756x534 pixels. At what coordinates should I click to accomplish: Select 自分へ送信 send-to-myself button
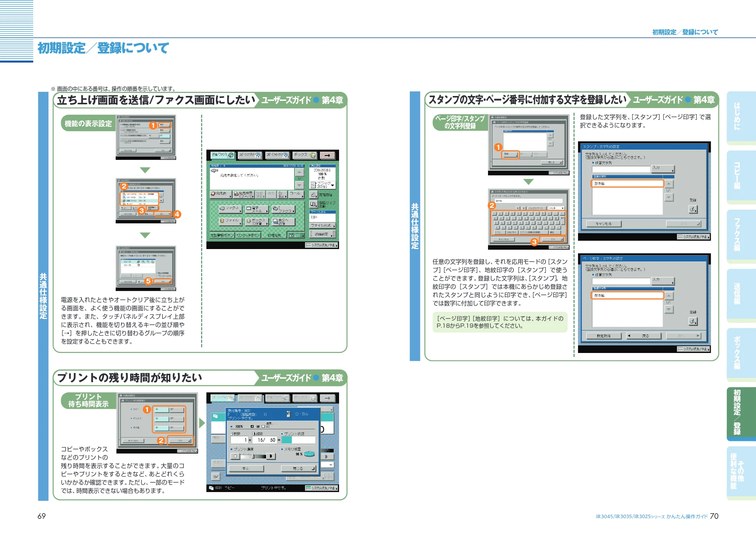283,221
